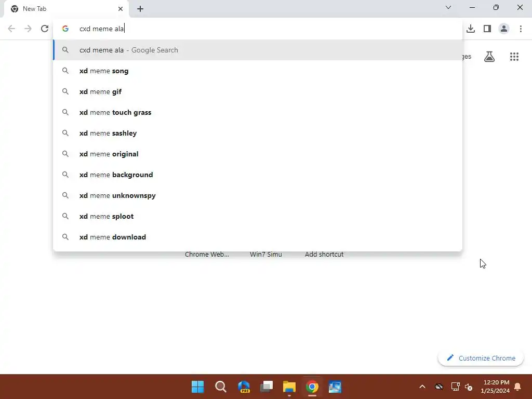Open the Chrome three-dot menu
The height and width of the screenshot is (399, 532).
(x=521, y=29)
